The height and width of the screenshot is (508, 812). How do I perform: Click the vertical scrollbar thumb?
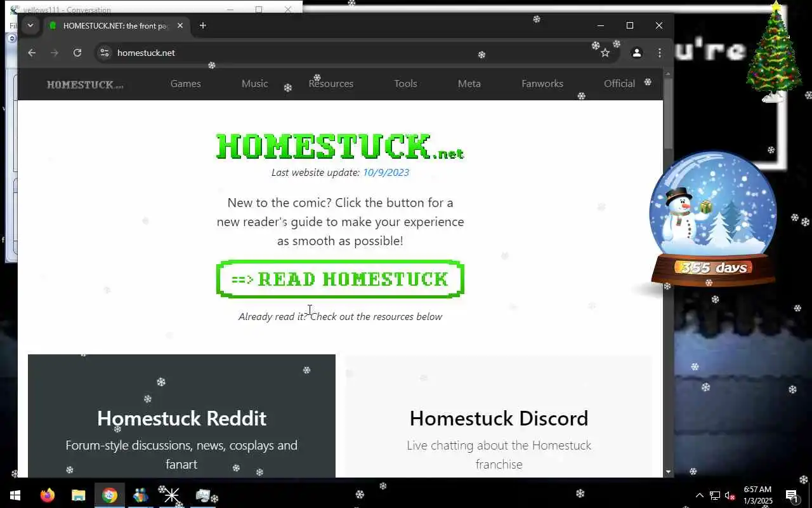tap(668, 114)
